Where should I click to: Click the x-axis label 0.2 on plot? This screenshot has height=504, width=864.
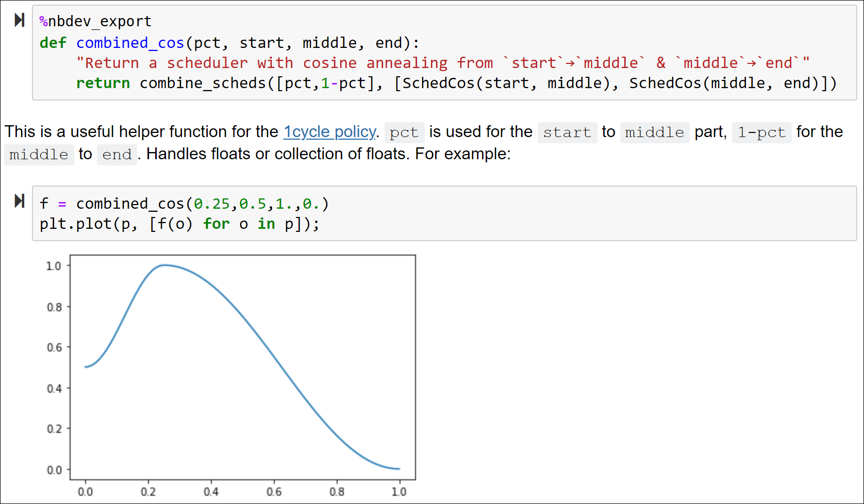click(148, 492)
